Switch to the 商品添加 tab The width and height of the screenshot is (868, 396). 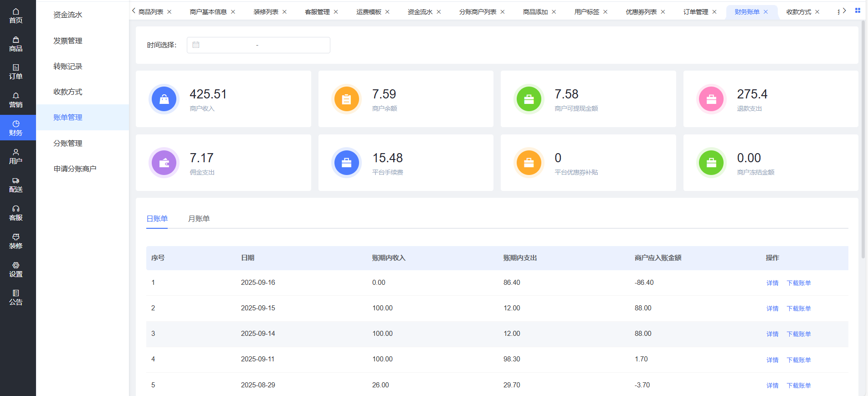535,12
